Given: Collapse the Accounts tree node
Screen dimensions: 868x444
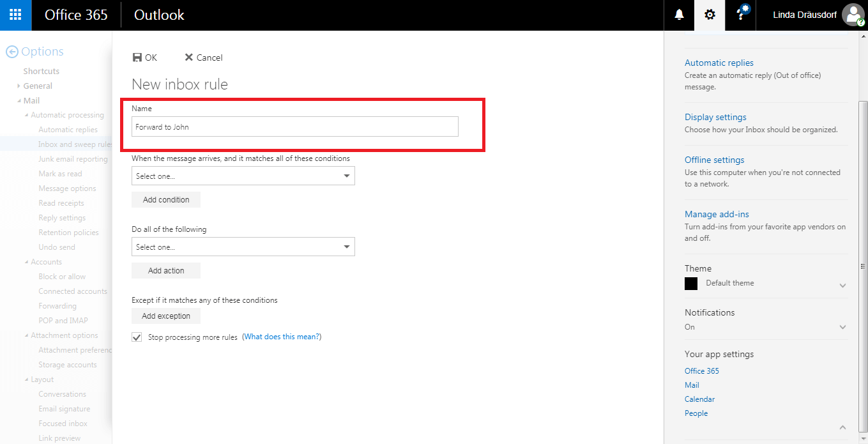Looking at the screenshot, I should coord(26,263).
